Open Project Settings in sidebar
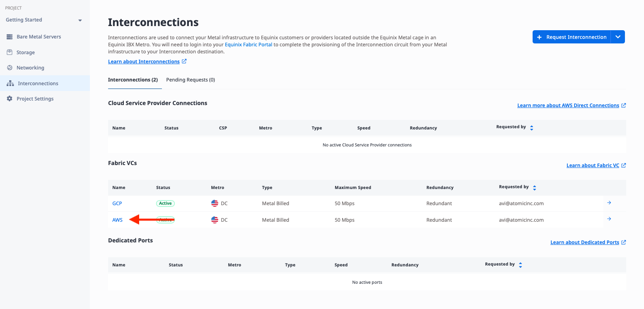Image resolution: width=644 pixels, height=309 pixels. pyautogui.click(x=35, y=99)
